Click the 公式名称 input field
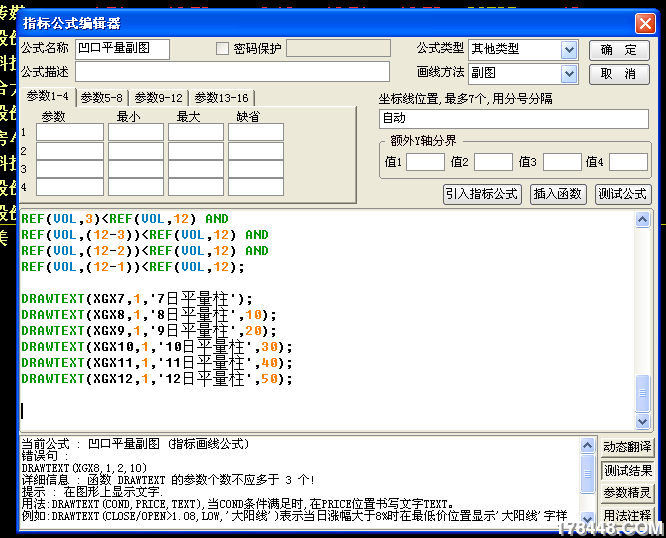The width and height of the screenshot is (666, 538). [122, 49]
